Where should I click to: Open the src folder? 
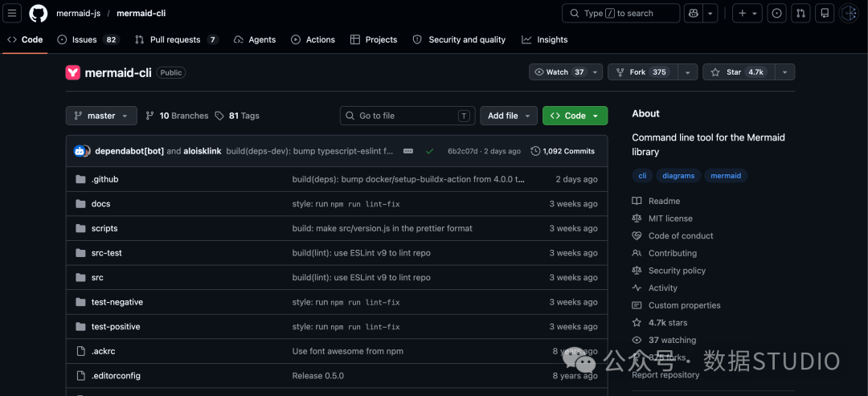pos(97,278)
